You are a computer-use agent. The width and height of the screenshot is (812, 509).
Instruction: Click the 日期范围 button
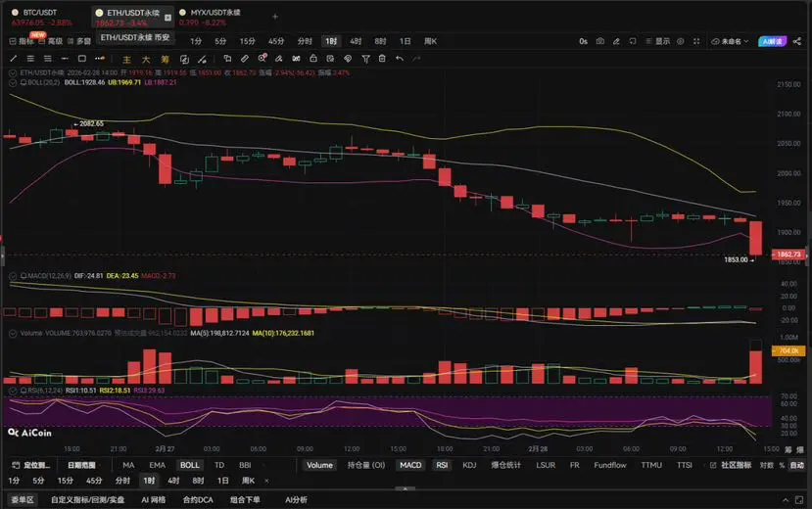pyautogui.click(x=81, y=465)
